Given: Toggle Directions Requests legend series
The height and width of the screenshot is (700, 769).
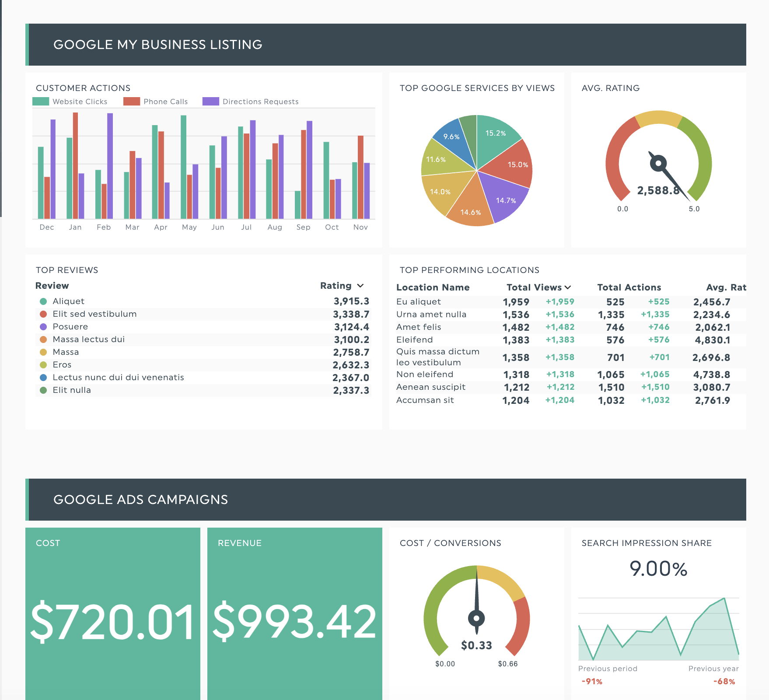Looking at the screenshot, I should (251, 101).
